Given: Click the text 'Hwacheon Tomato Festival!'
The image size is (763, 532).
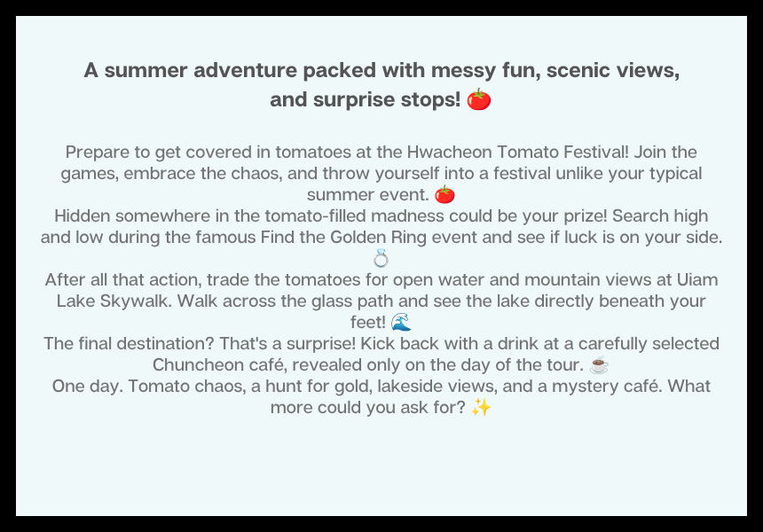Looking at the screenshot, I should (518, 153).
